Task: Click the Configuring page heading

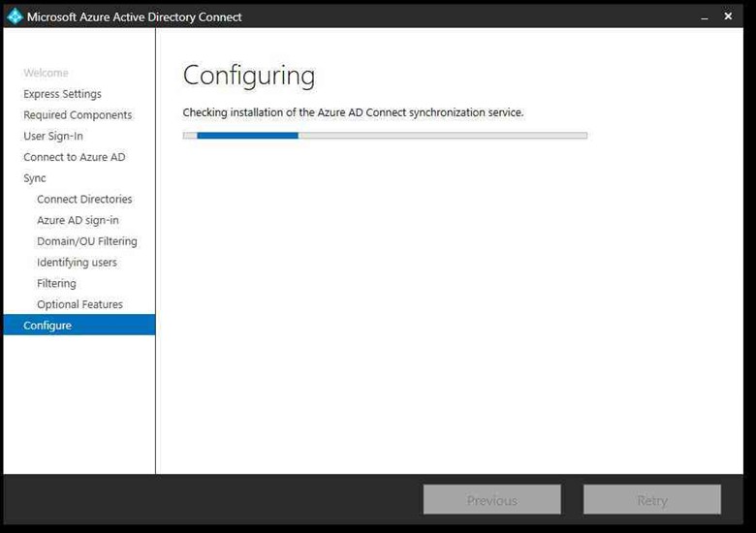Action: tap(249, 76)
